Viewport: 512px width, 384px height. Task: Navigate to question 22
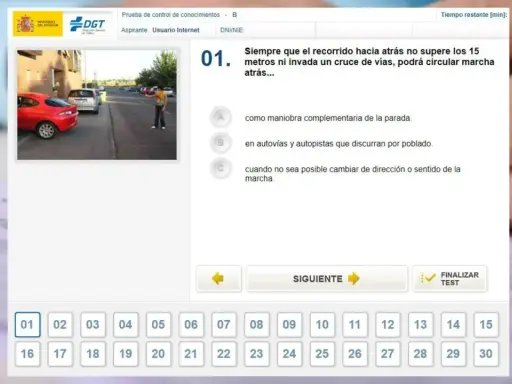[224, 354]
